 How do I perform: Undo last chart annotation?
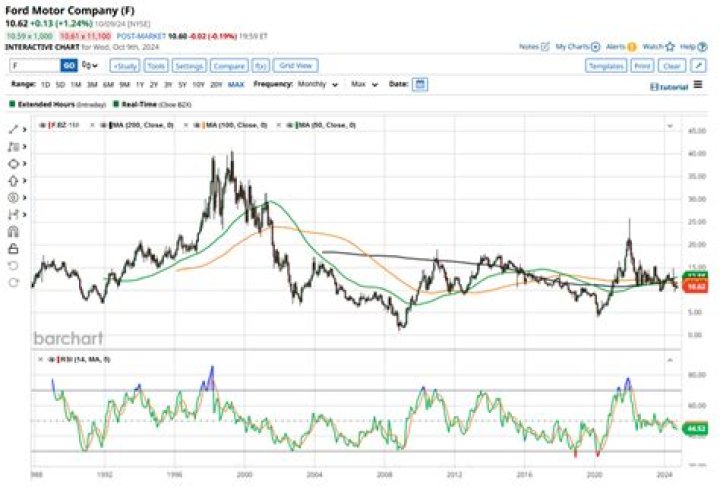pyautogui.click(x=13, y=265)
